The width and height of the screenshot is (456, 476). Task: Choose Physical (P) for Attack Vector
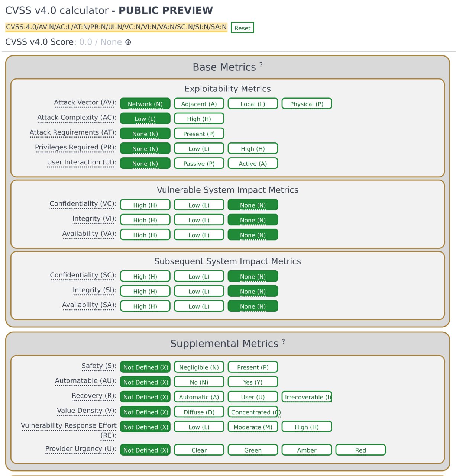[307, 104]
